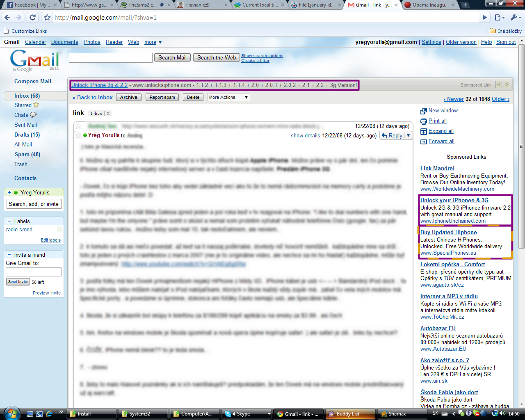525x420 pixels.
Task: Show previous sponsored link arrow
Action: click(x=499, y=84)
